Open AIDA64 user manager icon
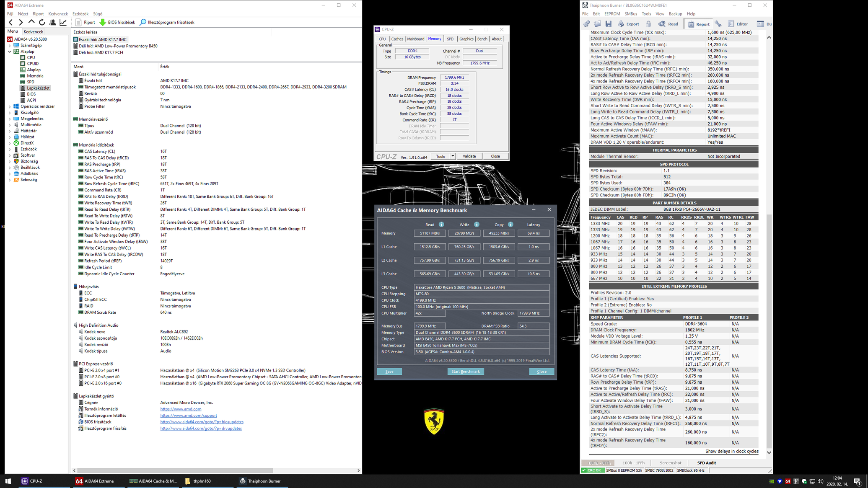The width and height of the screenshot is (868, 488). [53, 22]
